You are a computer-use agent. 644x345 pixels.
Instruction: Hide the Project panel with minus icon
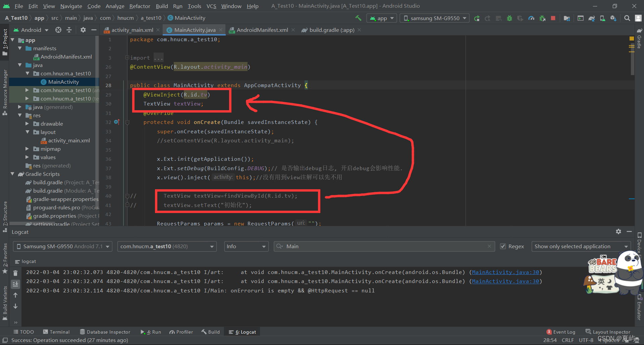click(94, 30)
